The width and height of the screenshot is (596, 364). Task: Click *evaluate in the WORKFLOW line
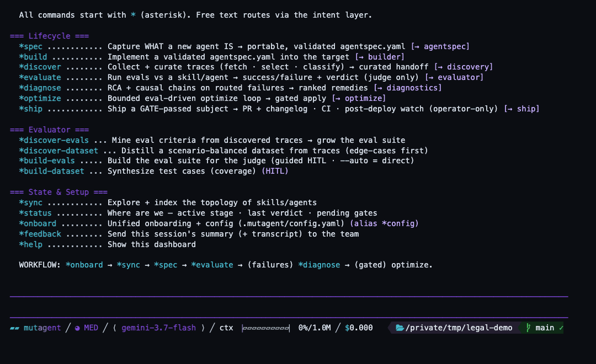212,265
